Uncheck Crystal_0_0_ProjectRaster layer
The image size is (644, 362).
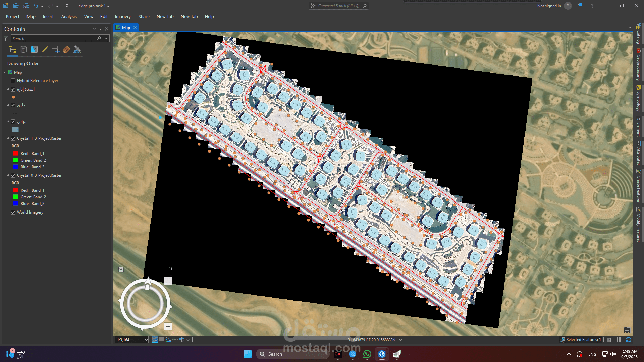click(13, 175)
